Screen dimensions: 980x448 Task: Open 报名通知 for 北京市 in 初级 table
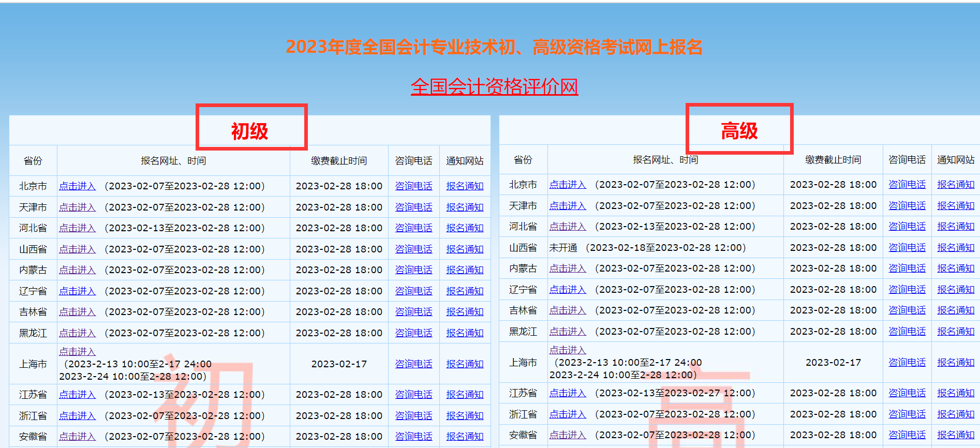pos(465,186)
